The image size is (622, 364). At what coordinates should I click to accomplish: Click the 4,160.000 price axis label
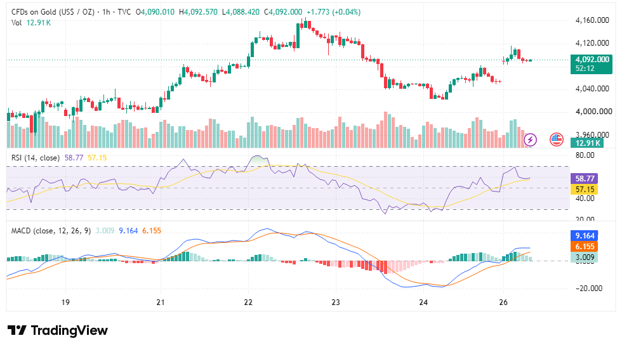[x=592, y=20]
